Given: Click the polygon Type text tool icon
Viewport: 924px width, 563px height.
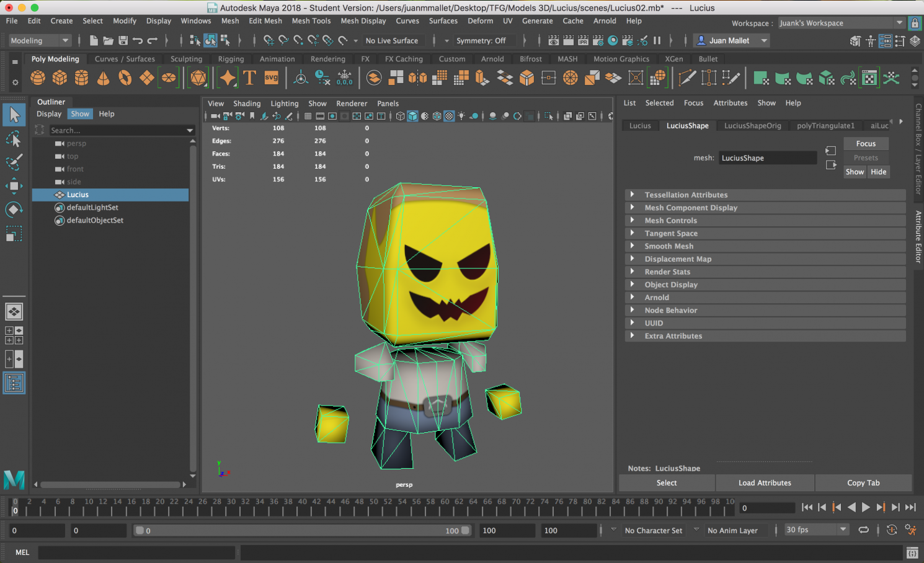Looking at the screenshot, I should tap(249, 78).
